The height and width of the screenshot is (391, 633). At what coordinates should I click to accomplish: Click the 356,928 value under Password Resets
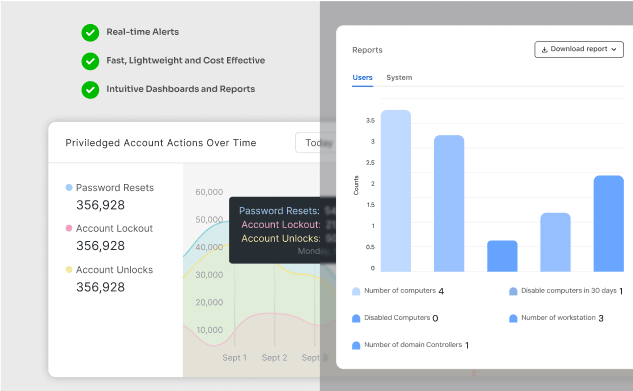tap(101, 205)
